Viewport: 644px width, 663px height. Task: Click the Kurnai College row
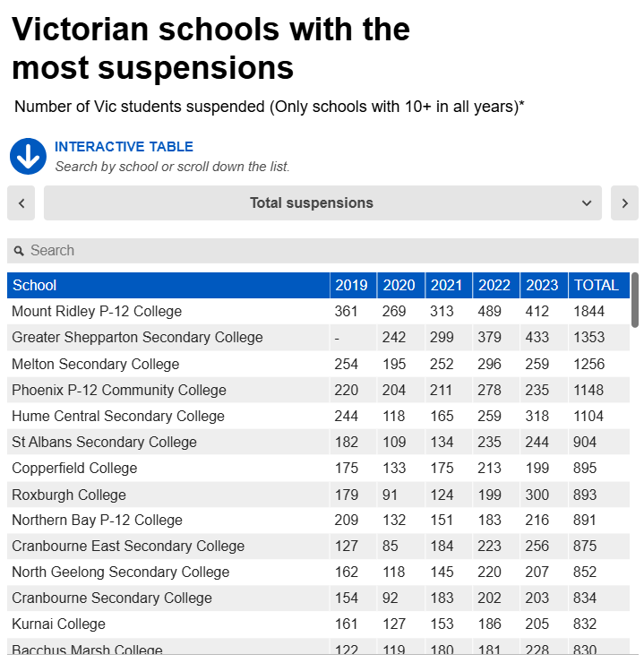pos(318,624)
